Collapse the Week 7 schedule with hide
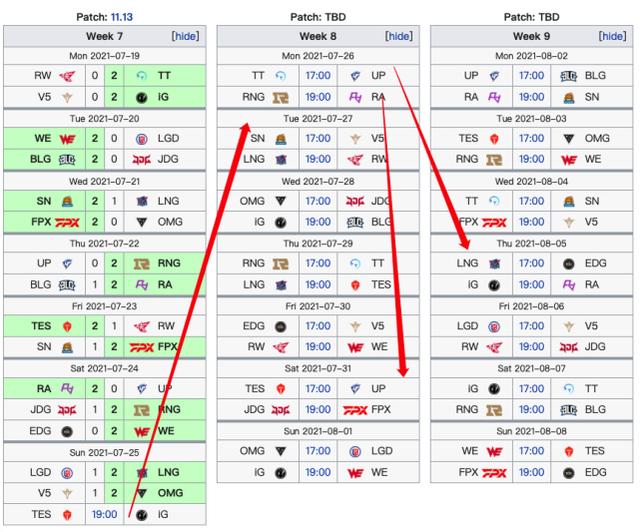640x532 pixels. 185,36
